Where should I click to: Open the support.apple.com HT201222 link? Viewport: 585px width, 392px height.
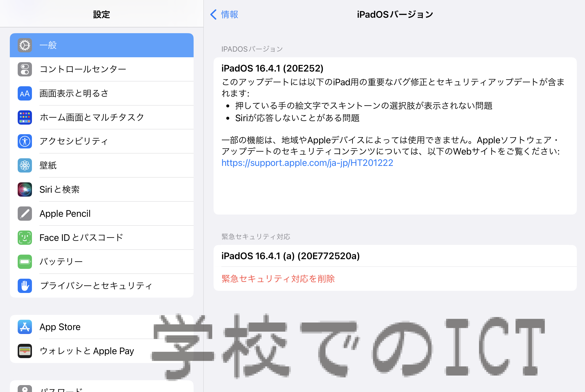click(307, 163)
